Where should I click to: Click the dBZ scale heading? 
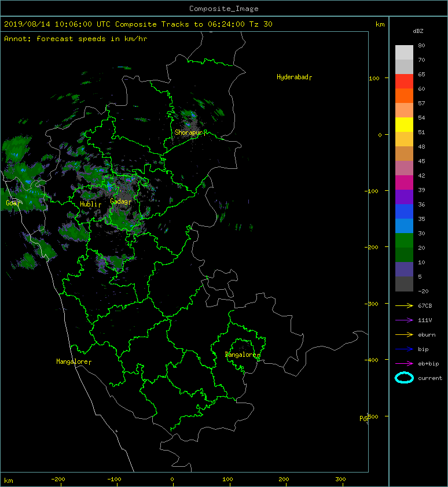coord(418,31)
